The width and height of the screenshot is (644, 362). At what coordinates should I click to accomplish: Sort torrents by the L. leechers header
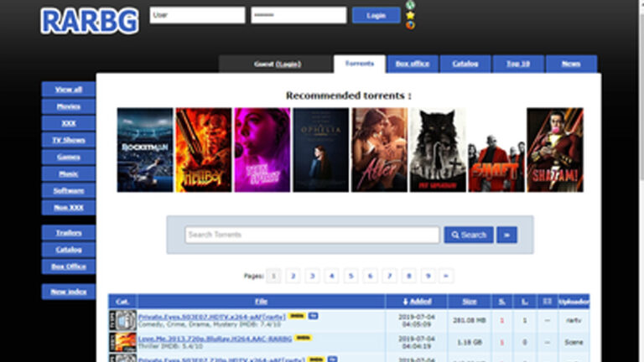[x=525, y=302]
